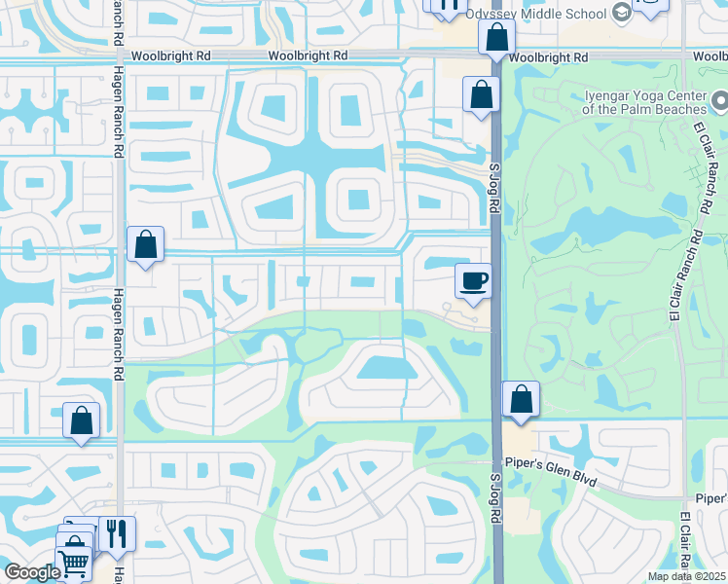Viewport: 728px width, 584px height.
Task: Open the shopping bag marker west of Hagen Ranch Rd
Action: click(x=81, y=422)
